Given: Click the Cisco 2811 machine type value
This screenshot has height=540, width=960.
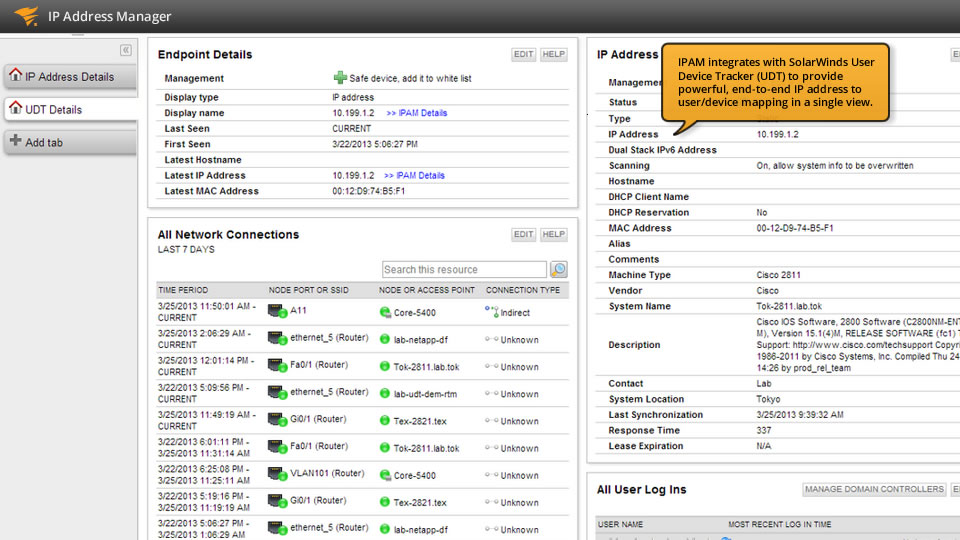Looking at the screenshot, I should 778,276.
